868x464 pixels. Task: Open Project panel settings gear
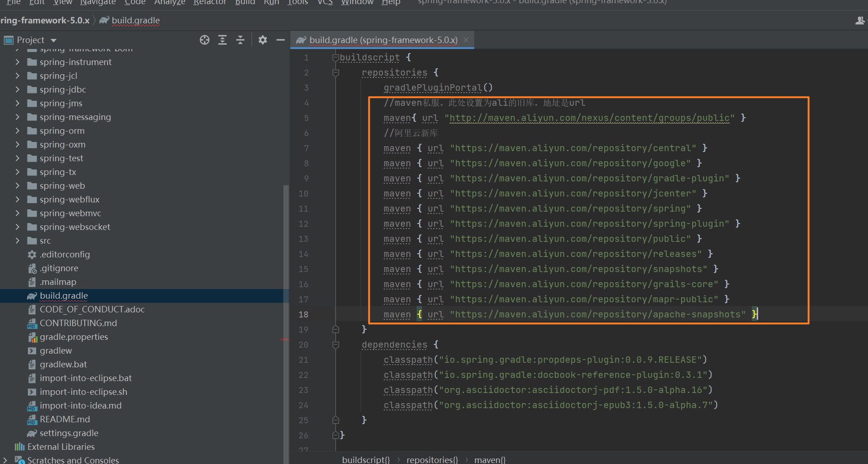[x=263, y=40]
